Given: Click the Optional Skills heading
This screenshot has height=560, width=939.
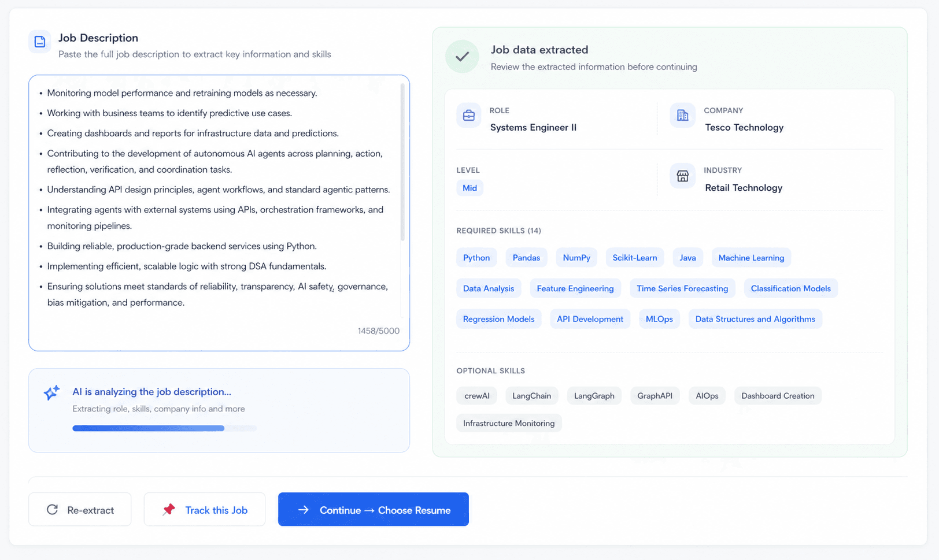Looking at the screenshot, I should (491, 370).
